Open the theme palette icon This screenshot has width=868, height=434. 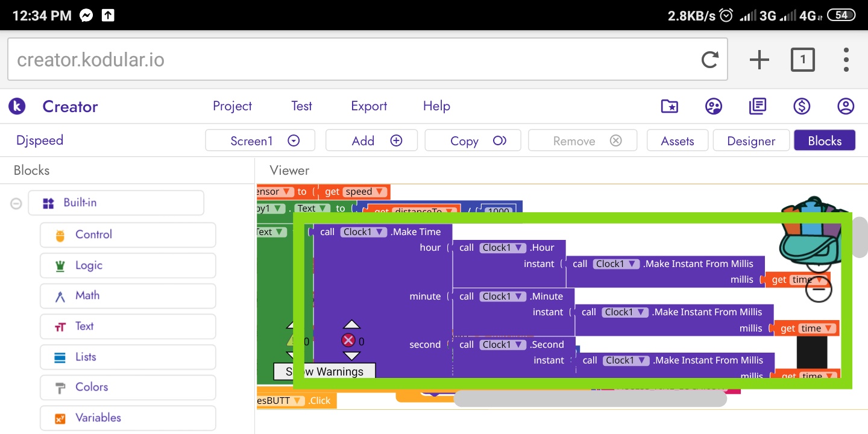click(714, 107)
